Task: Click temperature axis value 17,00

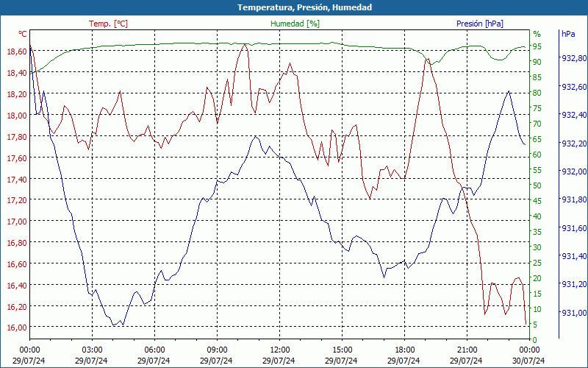Action: coord(16,222)
